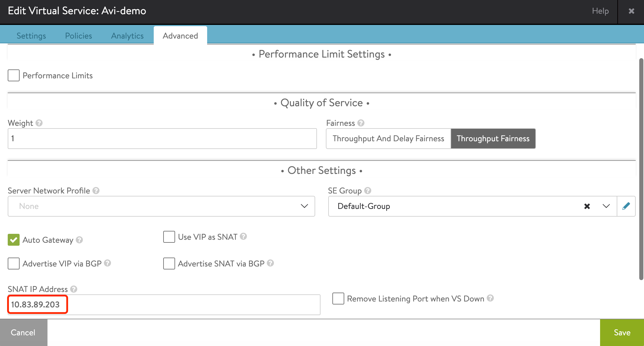Image resolution: width=644 pixels, height=346 pixels.
Task: Switch to the Settings tab
Action: point(31,36)
